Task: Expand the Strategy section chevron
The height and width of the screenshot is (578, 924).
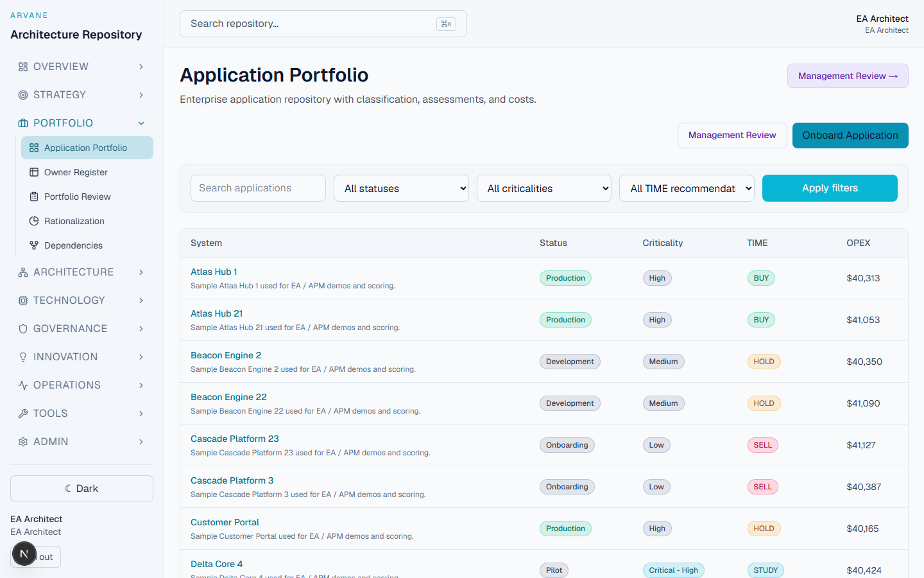Action: (x=141, y=95)
